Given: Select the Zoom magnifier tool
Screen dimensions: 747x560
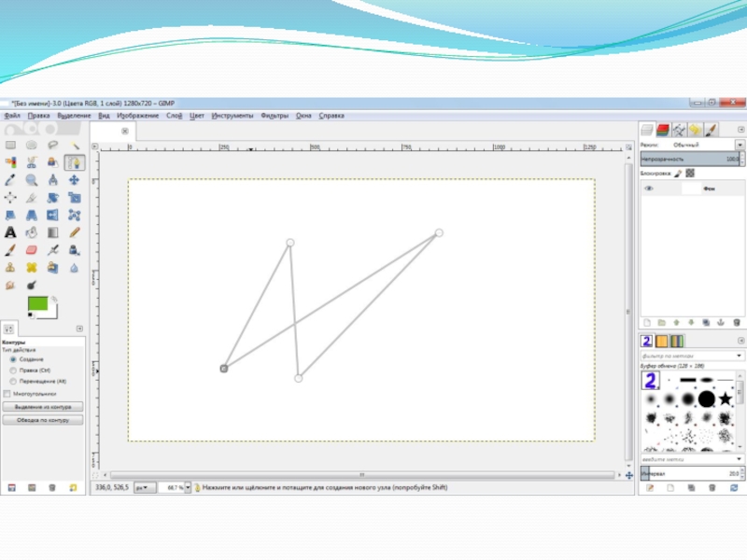Looking at the screenshot, I should pos(32,180).
